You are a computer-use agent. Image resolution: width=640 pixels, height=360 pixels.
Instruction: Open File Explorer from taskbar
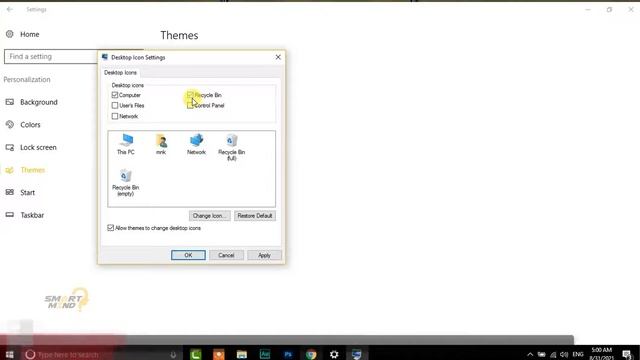tap(242, 354)
